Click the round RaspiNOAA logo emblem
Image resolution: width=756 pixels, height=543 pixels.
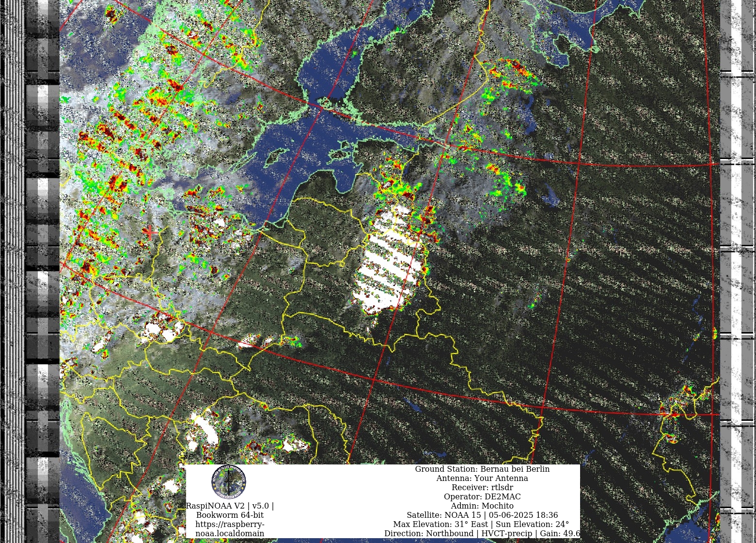coord(229,482)
